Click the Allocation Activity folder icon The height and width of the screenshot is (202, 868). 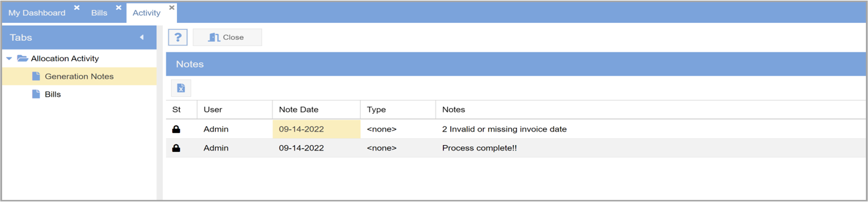click(x=22, y=58)
